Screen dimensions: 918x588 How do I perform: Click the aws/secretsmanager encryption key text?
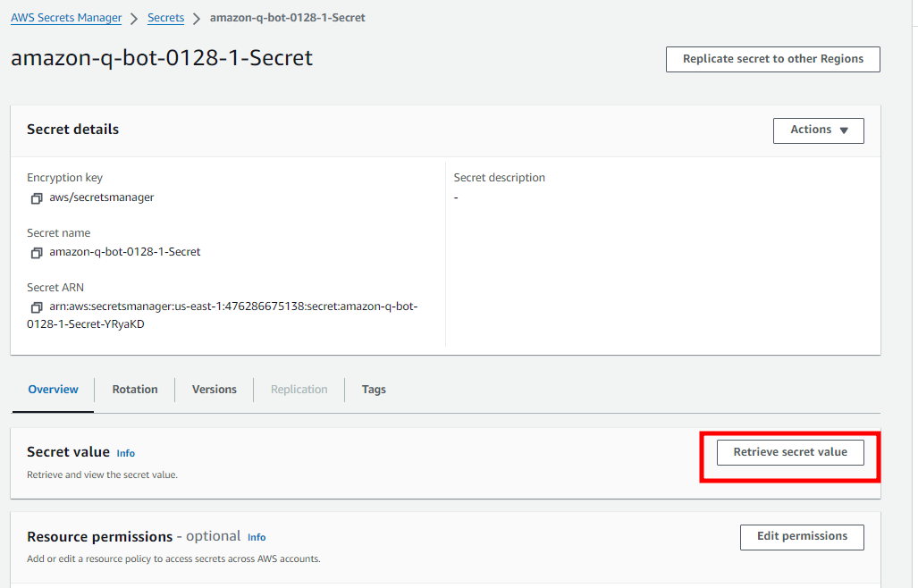[x=102, y=197]
